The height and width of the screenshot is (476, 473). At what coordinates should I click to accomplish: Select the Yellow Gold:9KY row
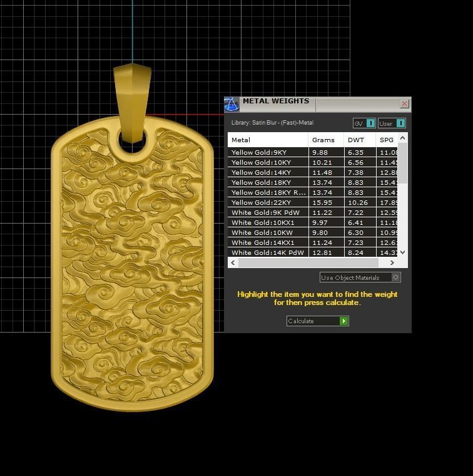pyautogui.click(x=313, y=152)
